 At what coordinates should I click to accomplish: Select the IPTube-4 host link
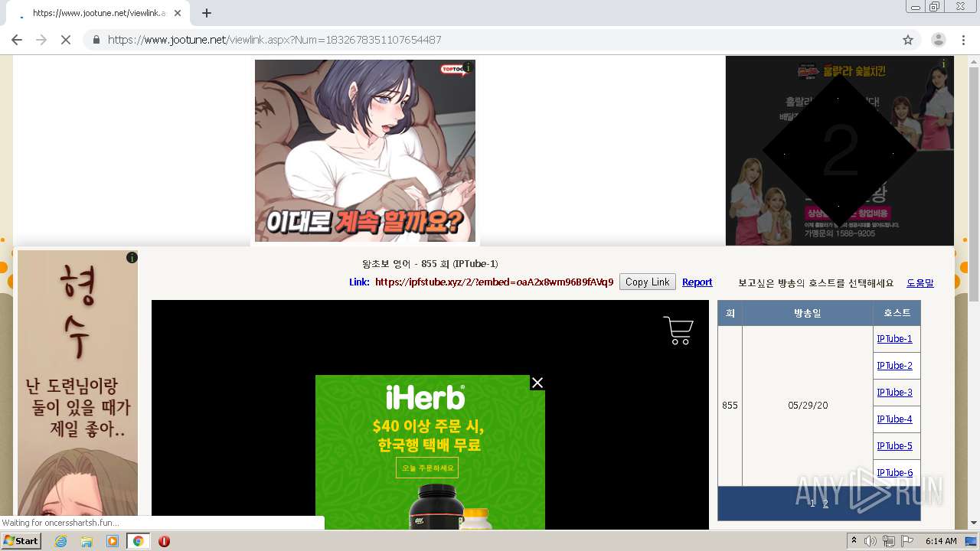894,419
